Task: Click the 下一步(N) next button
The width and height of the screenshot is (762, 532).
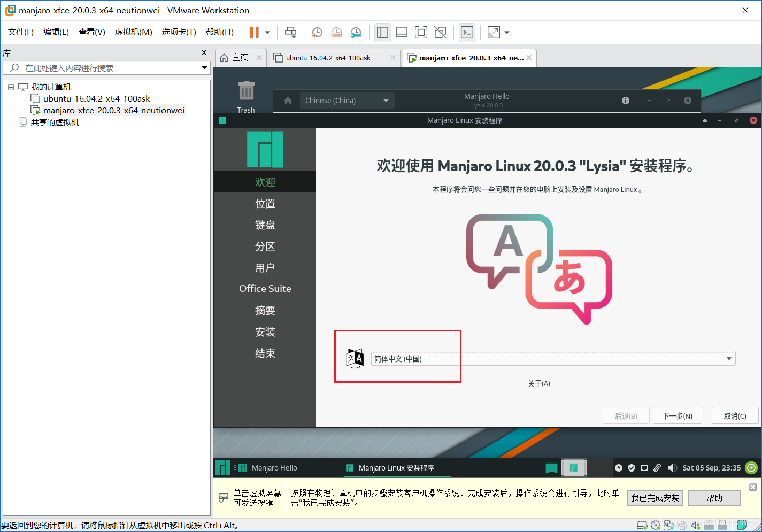Action: click(x=677, y=415)
